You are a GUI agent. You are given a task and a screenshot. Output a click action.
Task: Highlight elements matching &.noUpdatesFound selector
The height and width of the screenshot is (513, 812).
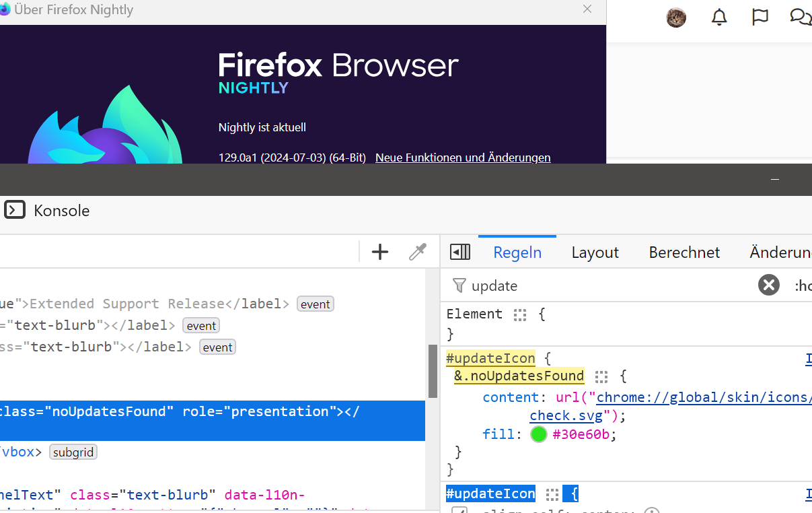coord(601,376)
